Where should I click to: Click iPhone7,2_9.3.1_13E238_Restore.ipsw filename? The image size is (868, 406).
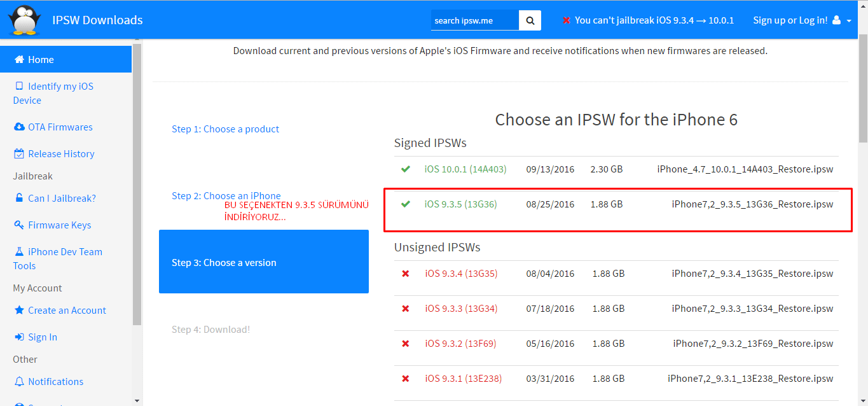tap(750, 379)
